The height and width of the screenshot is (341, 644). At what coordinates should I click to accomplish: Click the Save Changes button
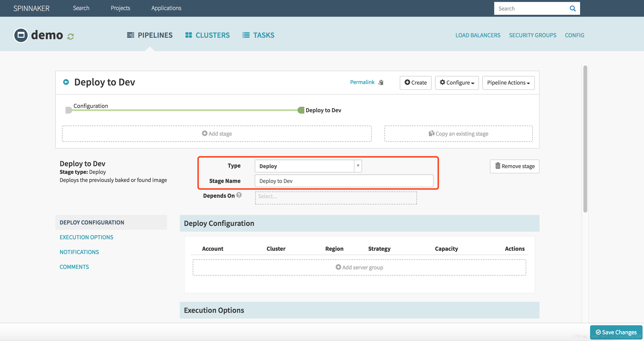616,332
